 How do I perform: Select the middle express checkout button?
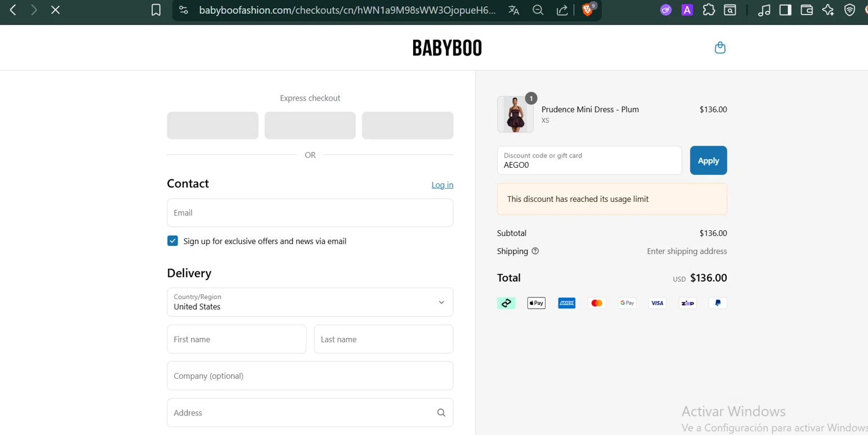[x=310, y=126]
